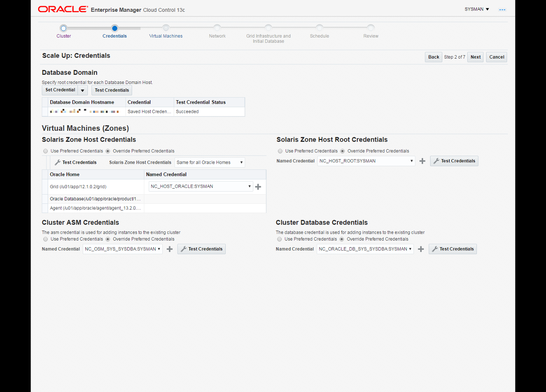Select Use Preferred Credentials for Zone Host Root

(280, 151)
